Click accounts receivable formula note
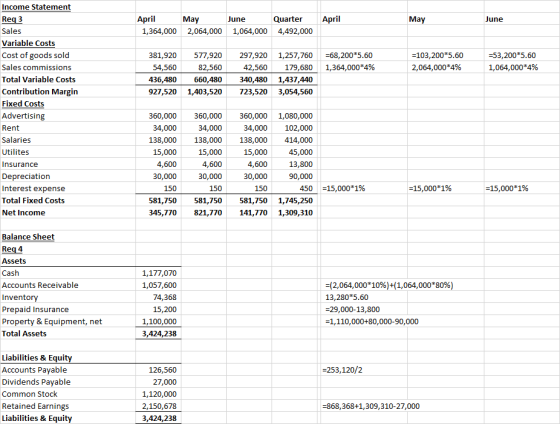The width and height of the screenshot is (560, 424). (x=389, y=285)
